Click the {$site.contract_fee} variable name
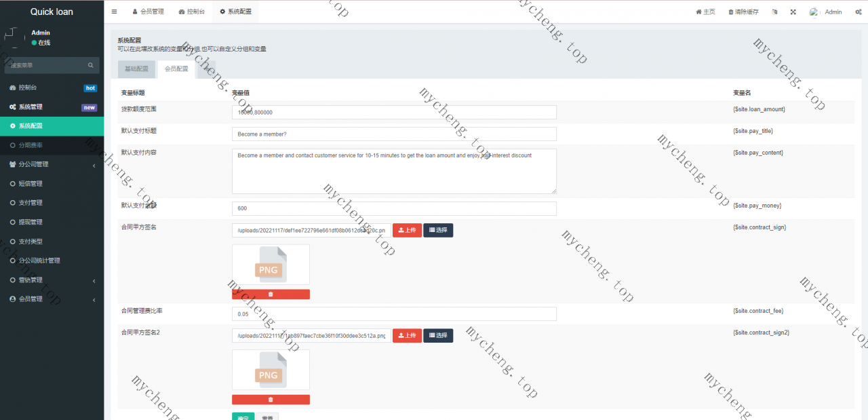868x420 pixels. tap(758, 311)
